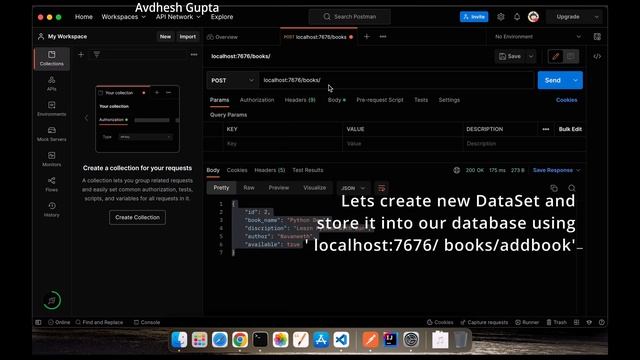Click the Invite button
640x360 pixels.
pos(474,17)
